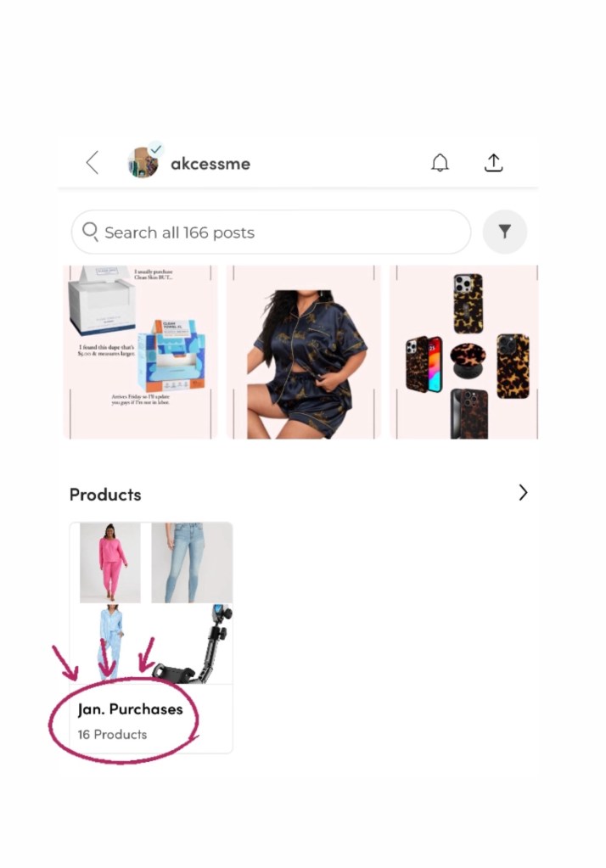This screenshot has width=606, height=868.
Task: Click the 16 Products count label
Action: tap(112, 735)
